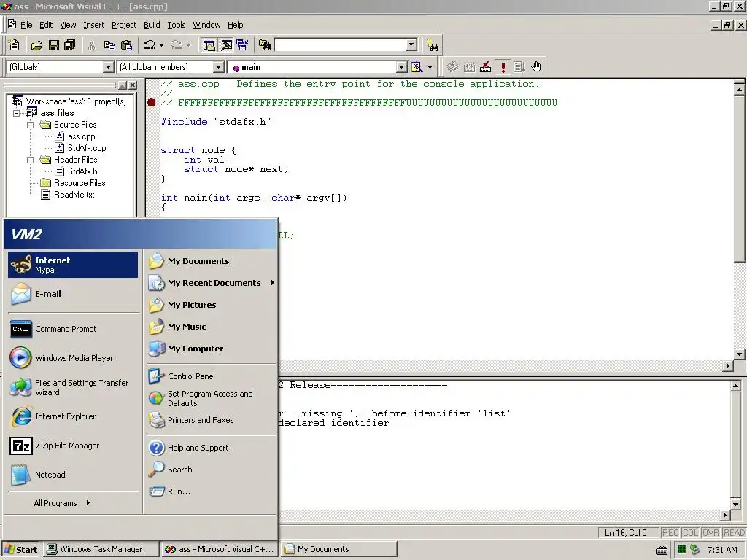747x560 pixels.
Task: Open the Project menu
Action: tap(124, 25)
